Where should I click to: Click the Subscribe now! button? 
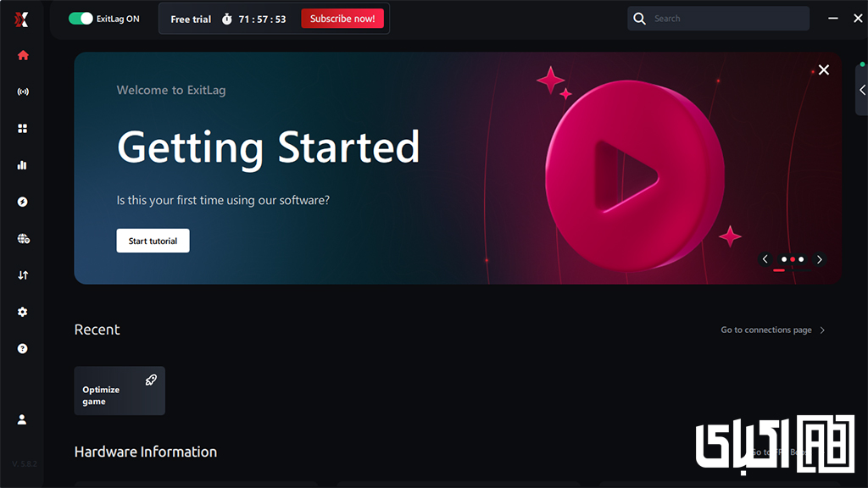(342, 19)
